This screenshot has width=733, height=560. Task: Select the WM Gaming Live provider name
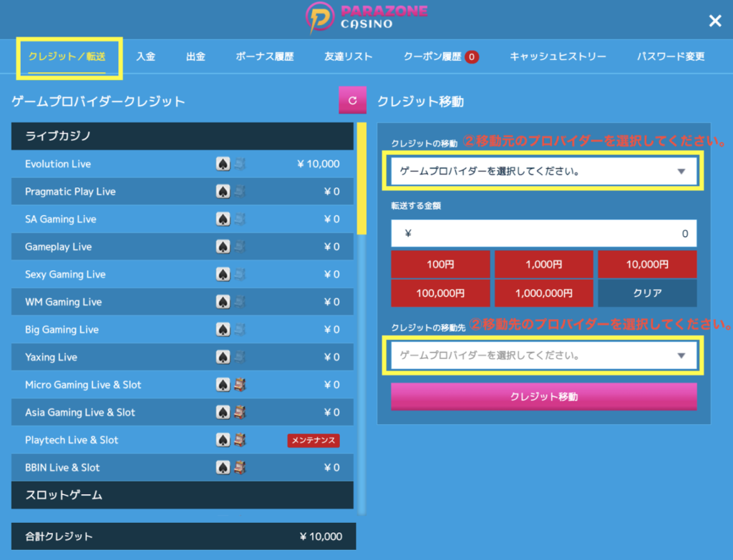coord(64,302)
